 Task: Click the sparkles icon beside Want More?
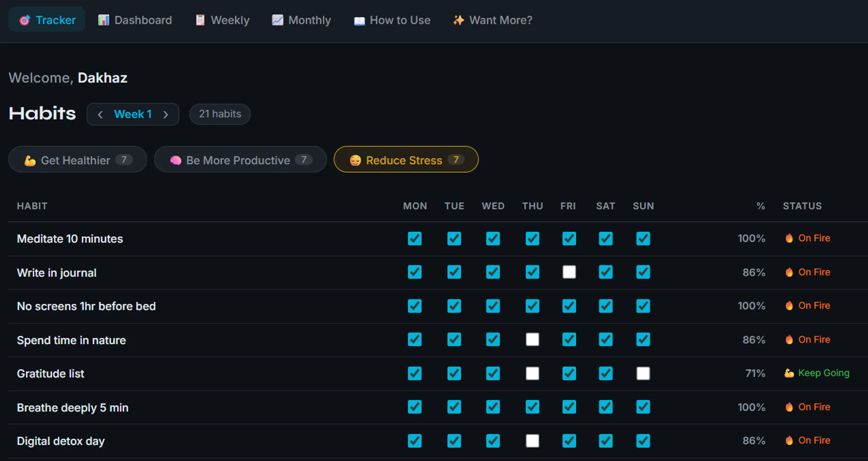coord(458,20)
